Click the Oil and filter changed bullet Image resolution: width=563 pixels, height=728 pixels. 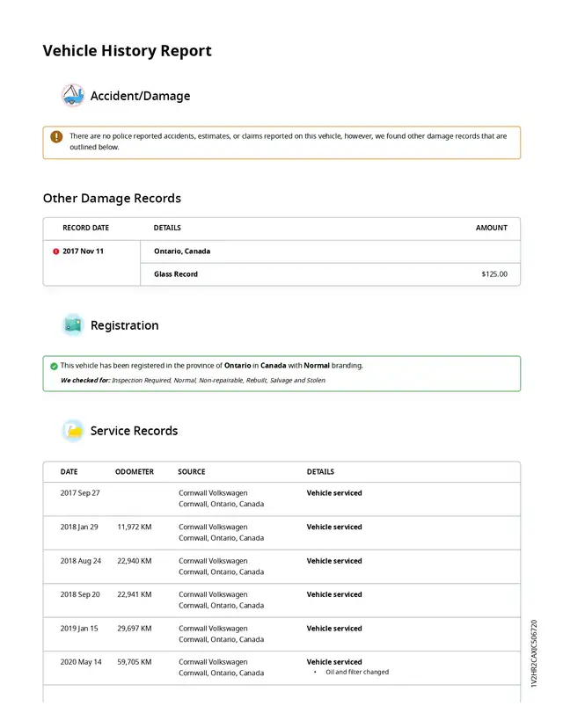tap(356, 673)
